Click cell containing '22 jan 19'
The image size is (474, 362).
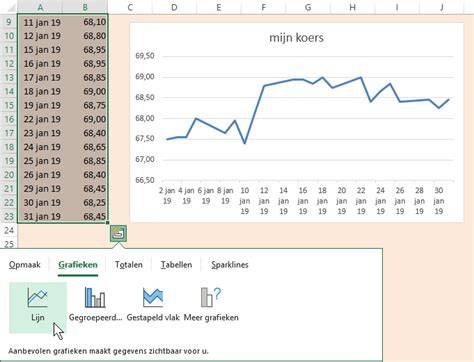click(x=40, y=119)
